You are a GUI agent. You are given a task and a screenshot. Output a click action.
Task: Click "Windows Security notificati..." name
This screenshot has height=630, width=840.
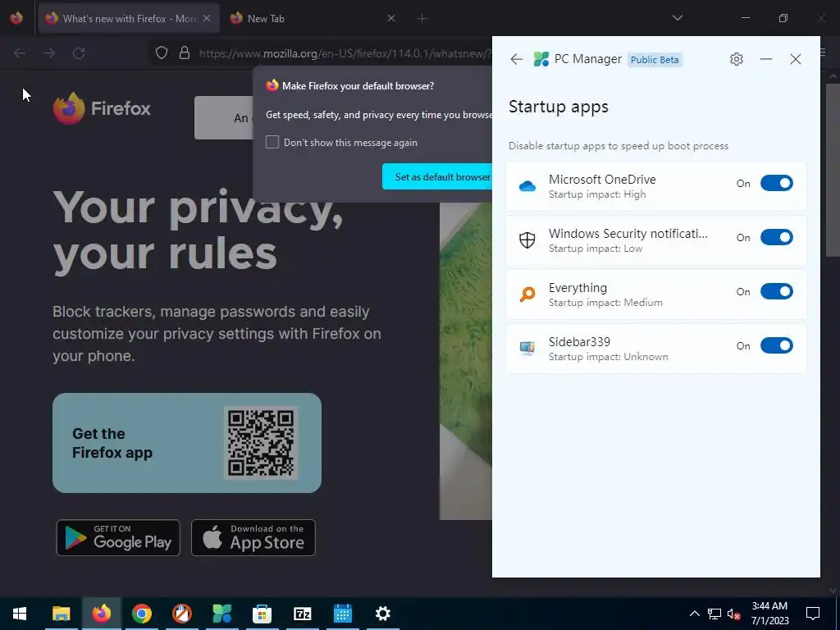click(628, 234)
